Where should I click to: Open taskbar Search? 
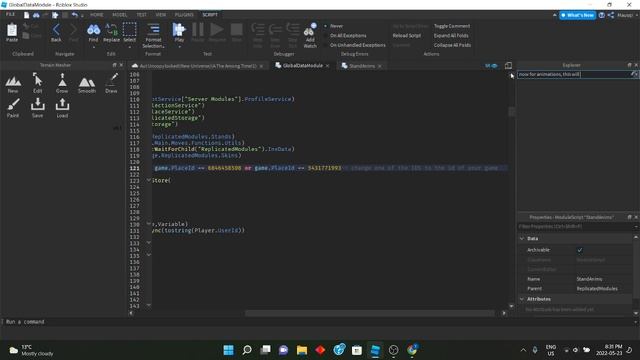click(x=247, y=350)
